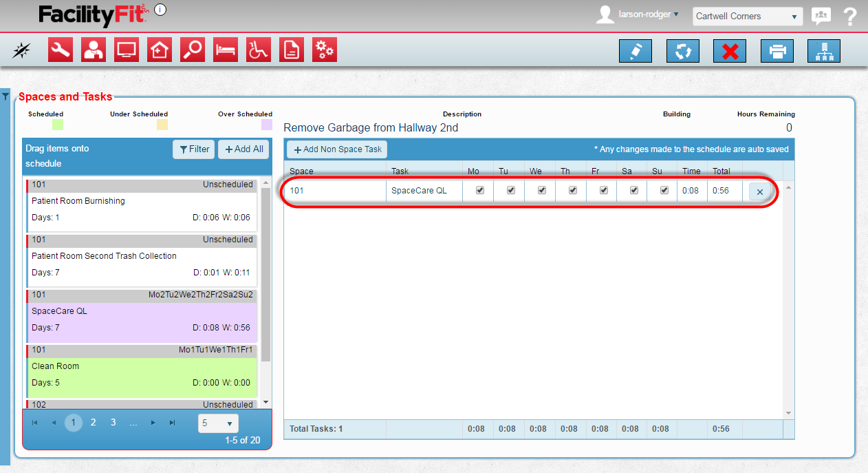868x473 pixels.
Task: Click the blue pencil edit icon
Action: point(636,52)
